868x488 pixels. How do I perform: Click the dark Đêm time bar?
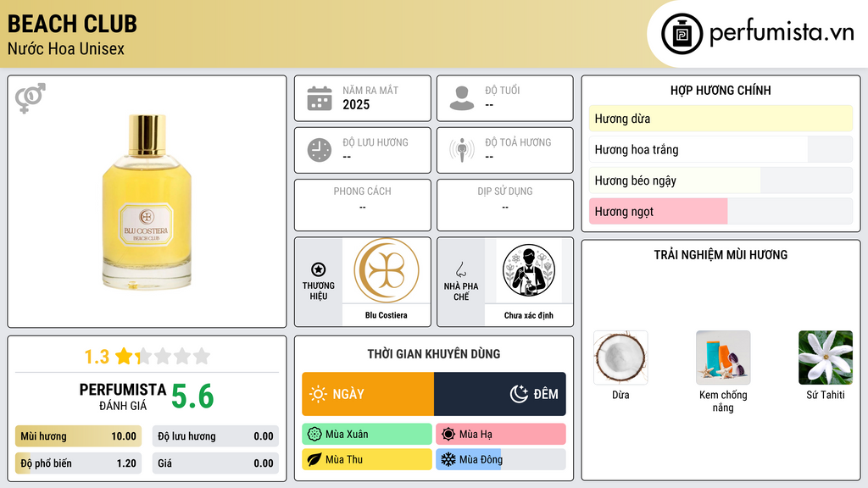tap(500, 394)
